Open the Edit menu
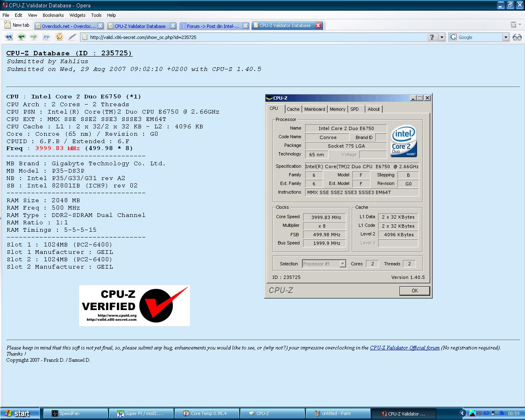 coord(18,15)
